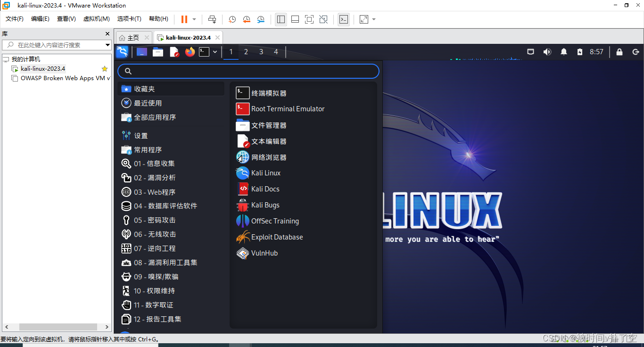
Task: Open VulnHub entry
Action: (303, 253)
